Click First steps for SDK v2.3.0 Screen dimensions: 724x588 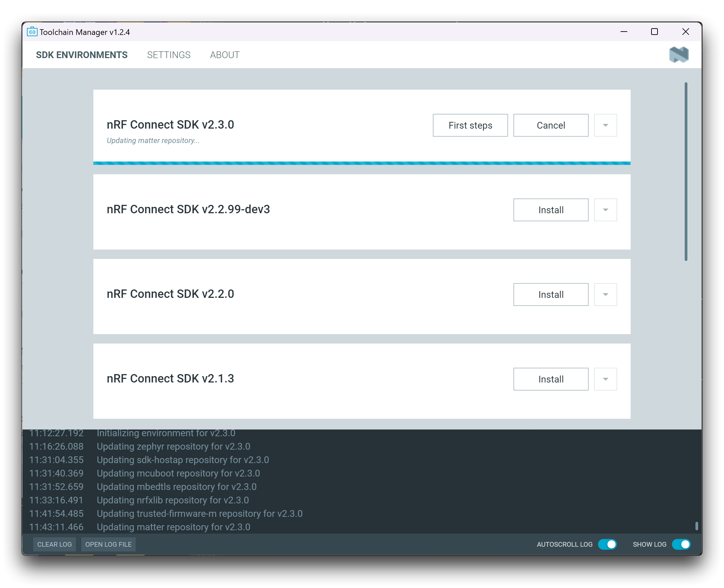470,125
